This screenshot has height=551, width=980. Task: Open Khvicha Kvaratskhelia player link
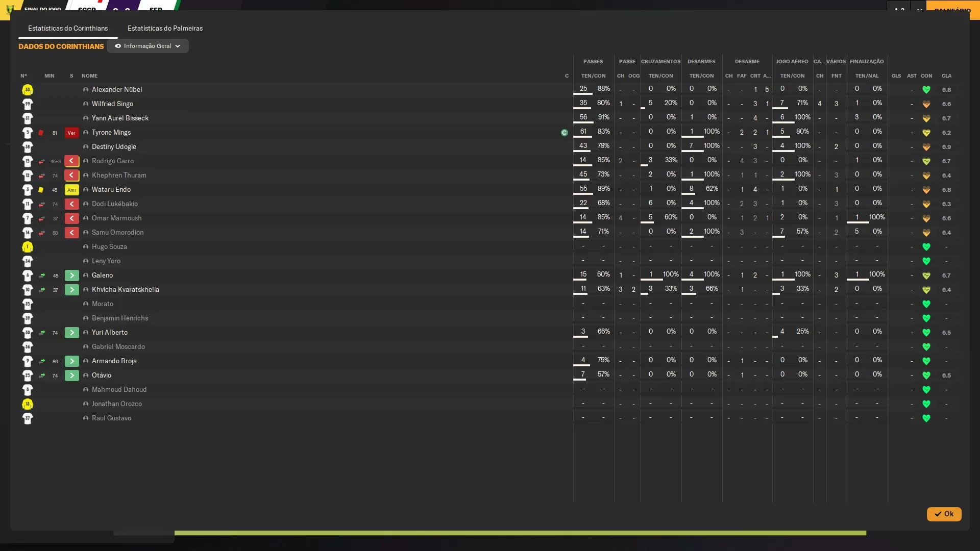tap(126, 289)
